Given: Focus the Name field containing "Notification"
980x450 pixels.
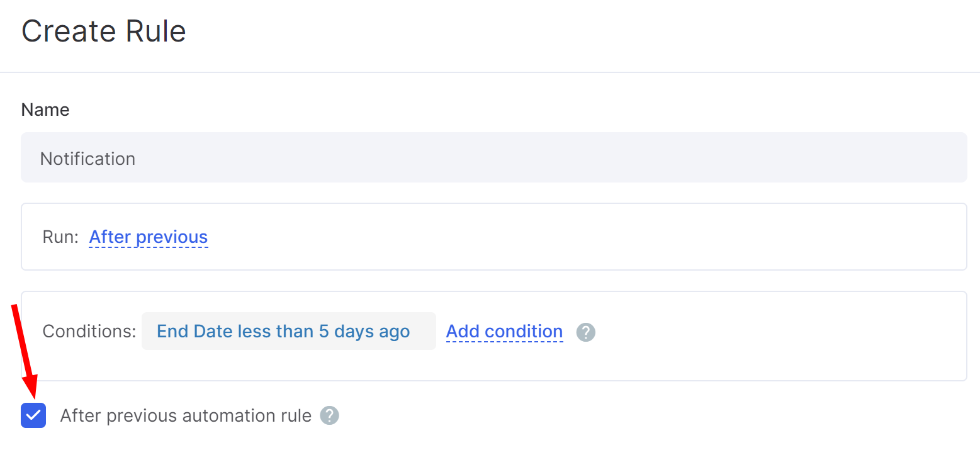Looking at the screenshot, I should pyautogui.click(x=493, y=158).
